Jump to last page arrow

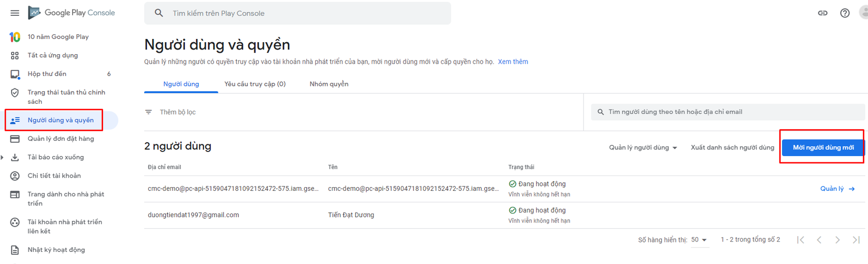pyautogui.click(x=856, y=240)
